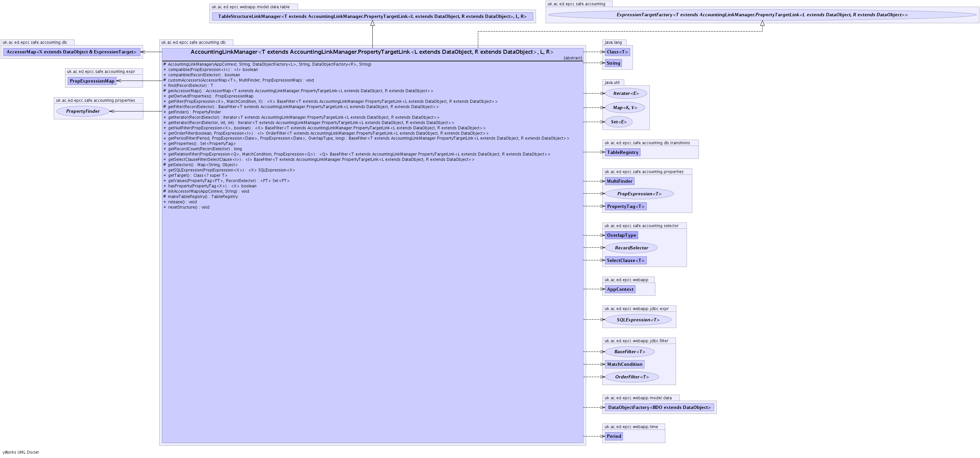Image resolution: width=980 pixels, height=458 pixels.
Task: Open the TableRegistry class box
Action: 622,153
